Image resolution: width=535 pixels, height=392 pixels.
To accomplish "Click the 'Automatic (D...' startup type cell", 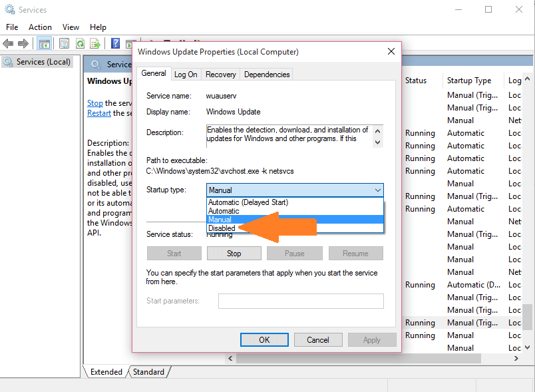I will (x=474, y=285).
